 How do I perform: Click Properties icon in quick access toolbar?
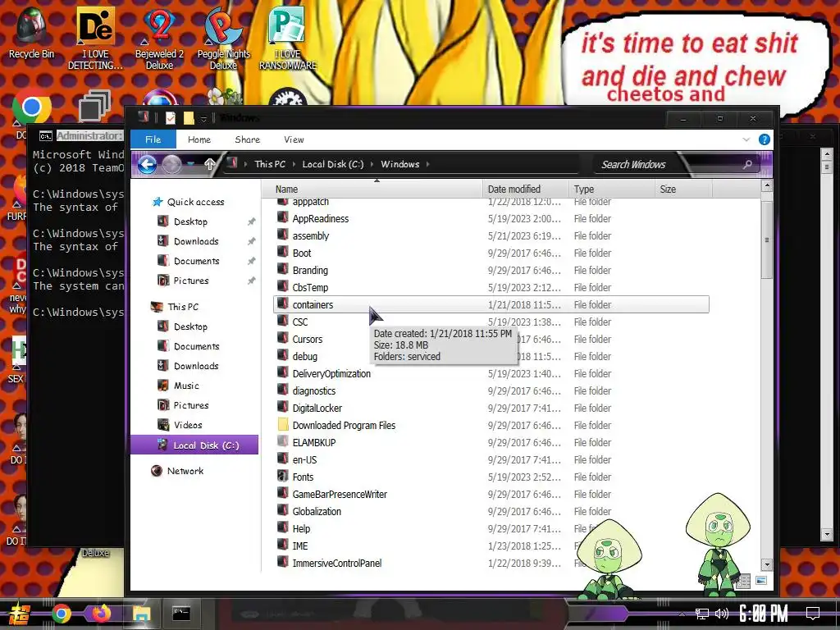171,118
